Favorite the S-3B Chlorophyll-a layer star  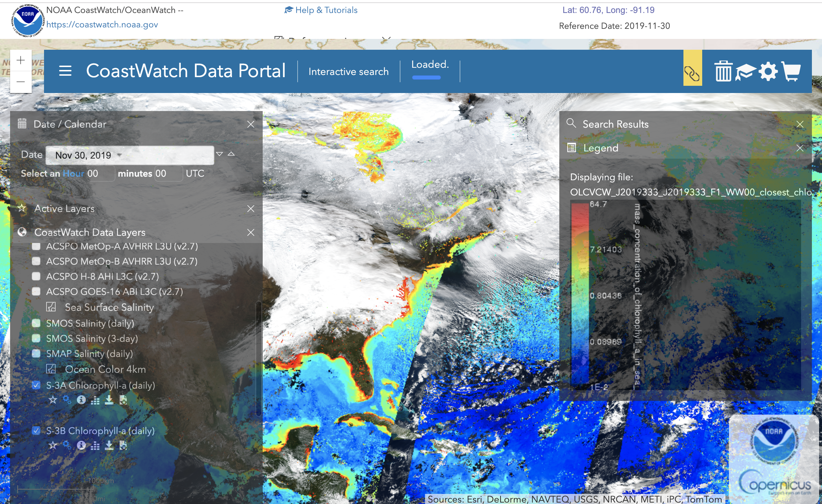click(x=53, y=446)
